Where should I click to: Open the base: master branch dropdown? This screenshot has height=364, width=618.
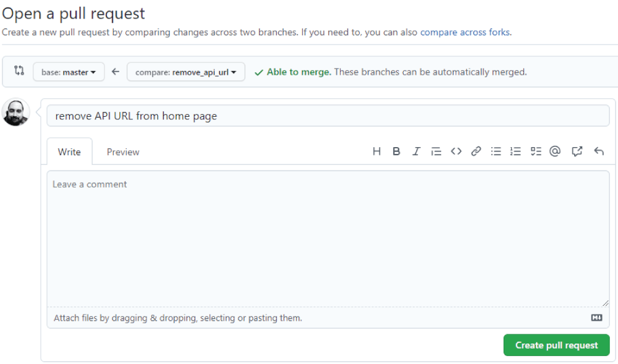pos(69,72)
